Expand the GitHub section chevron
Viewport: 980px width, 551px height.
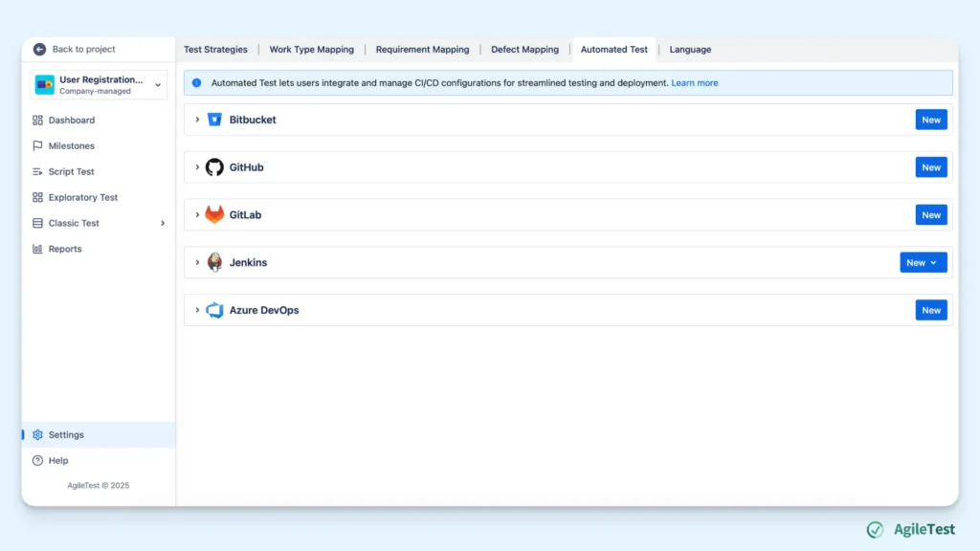coord(197,166)
